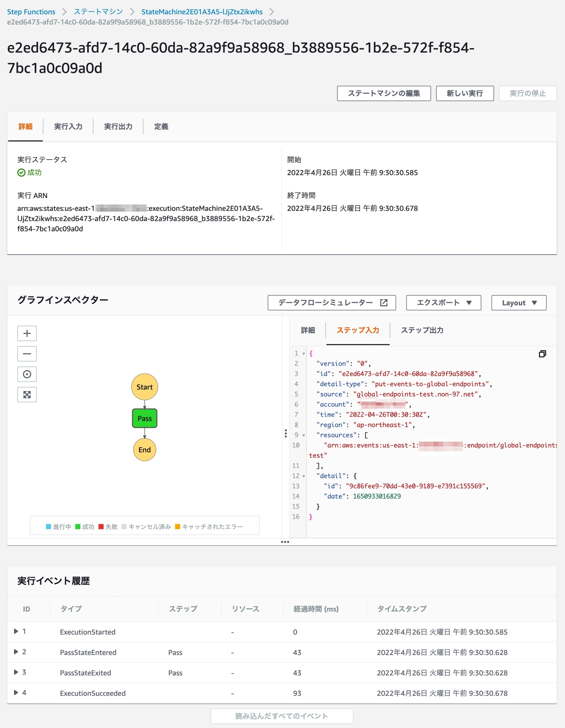Viewport: 565px width, 728px height.
Task: Click the ステップ column header
Action: pos(183,609)
